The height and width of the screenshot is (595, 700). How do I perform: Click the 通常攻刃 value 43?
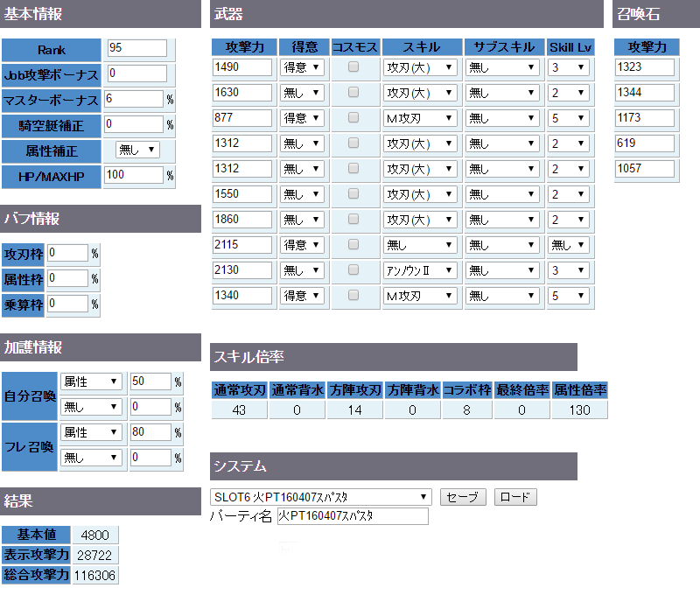click(239, 409)
